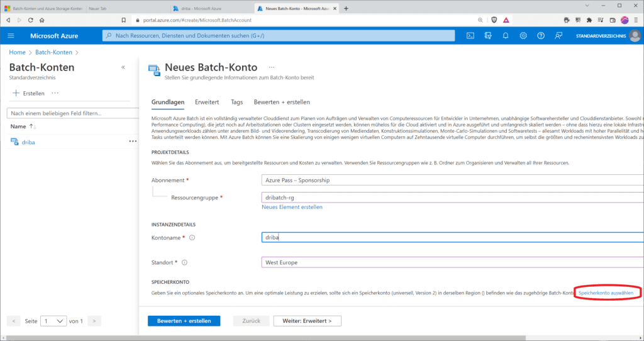The height and width of the screenshot is (341, 644).
Task: Click the Brave Rewards triangle icon
Action: [x=506, y=20]
